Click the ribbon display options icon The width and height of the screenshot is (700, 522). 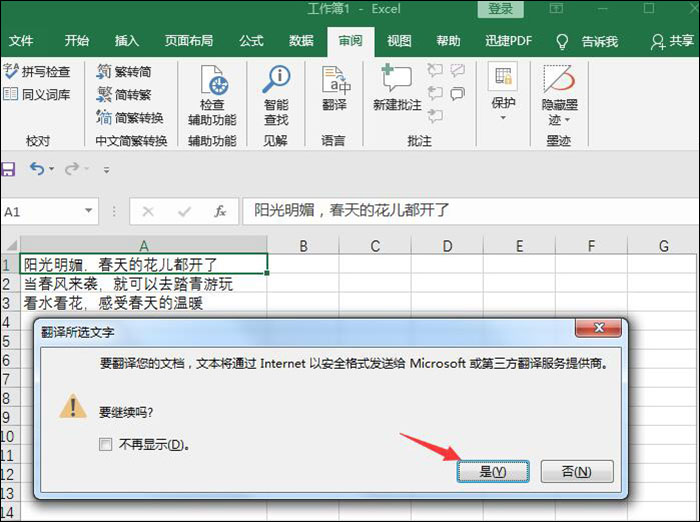(556, 8)
